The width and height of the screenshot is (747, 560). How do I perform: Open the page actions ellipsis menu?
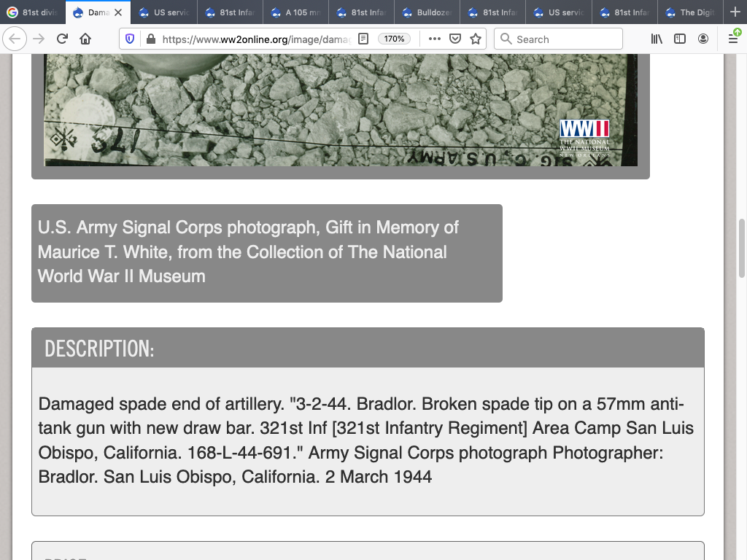tap(435, 39)
